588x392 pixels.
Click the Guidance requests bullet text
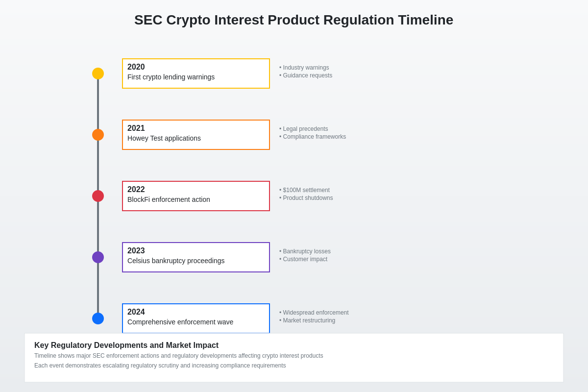click(x=307, y=75)
